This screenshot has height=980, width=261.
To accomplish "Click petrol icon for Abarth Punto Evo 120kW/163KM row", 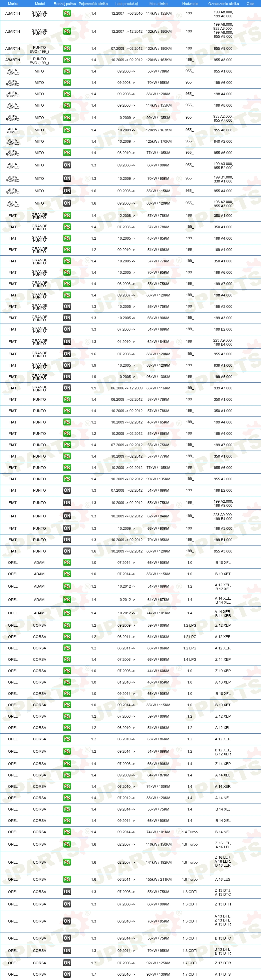I will [67, 60].
